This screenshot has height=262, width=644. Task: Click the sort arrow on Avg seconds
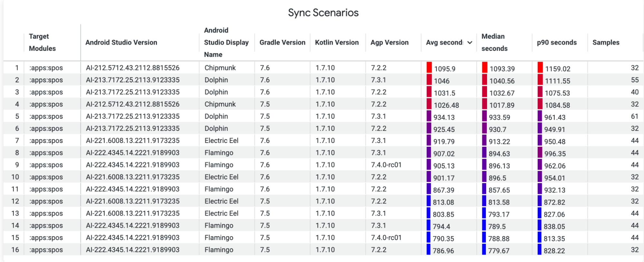click(x=470, y=42)
